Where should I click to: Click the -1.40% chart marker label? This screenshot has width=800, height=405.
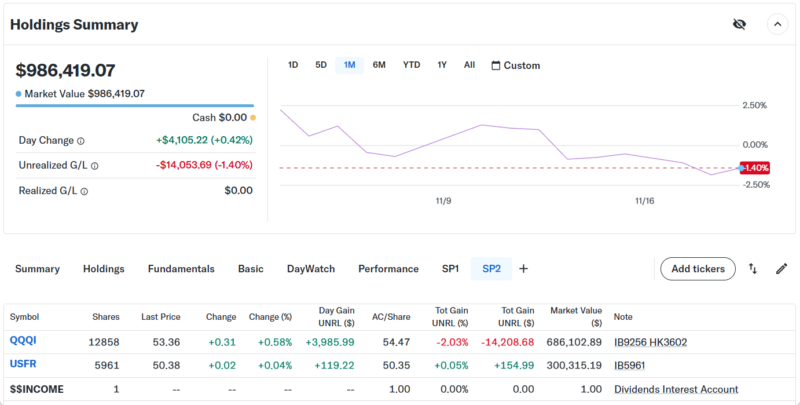754,168
